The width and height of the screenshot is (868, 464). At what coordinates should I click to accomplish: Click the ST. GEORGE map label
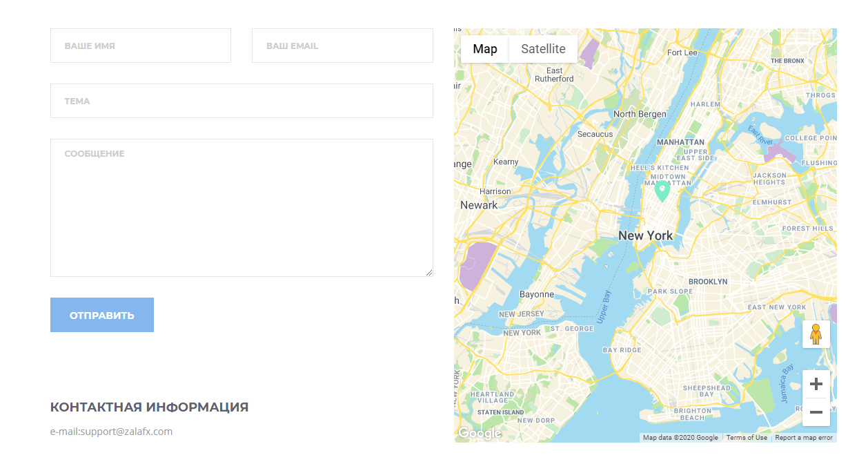tap(571, 329)
